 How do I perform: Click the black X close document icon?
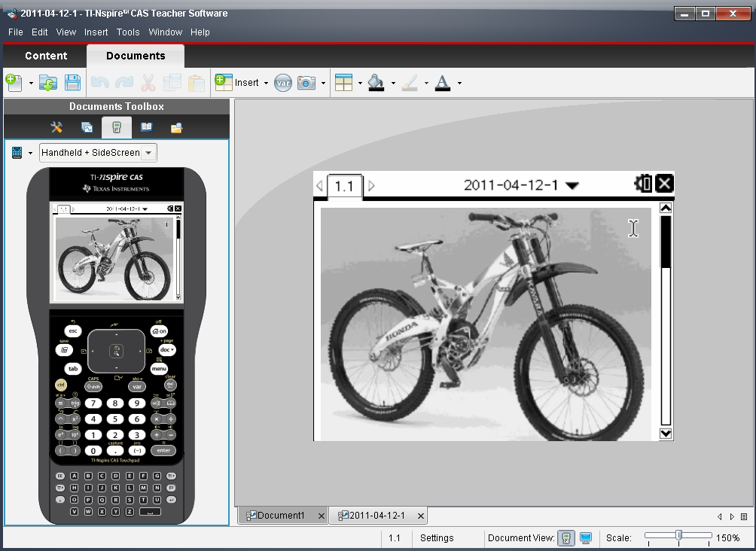pos(664,183)
